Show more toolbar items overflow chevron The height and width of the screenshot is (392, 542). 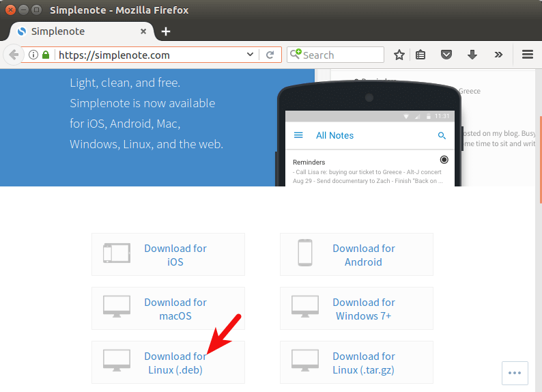tap(498, 55)
